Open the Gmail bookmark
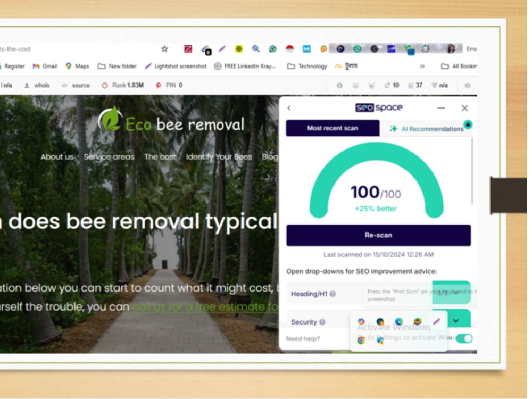 pyautogui.click(x=45, y=66)
